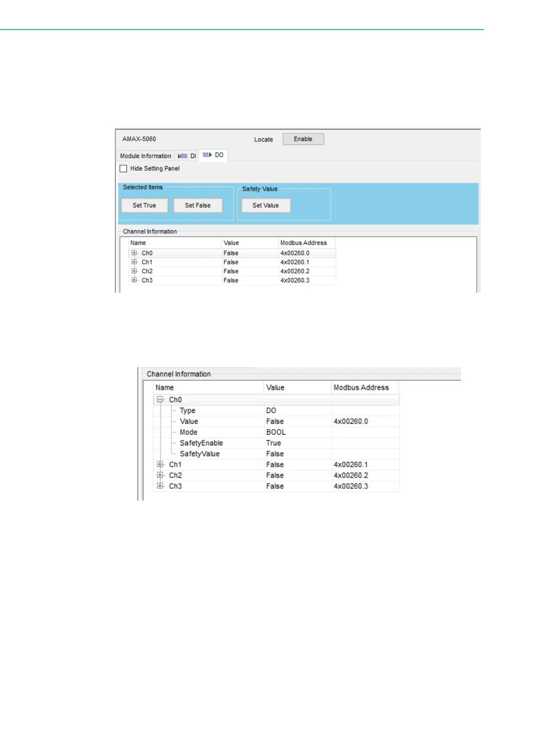Expand Ch2 in the lower channel tree
Screen dimensions: 535x756
click(x=160, y=475)
